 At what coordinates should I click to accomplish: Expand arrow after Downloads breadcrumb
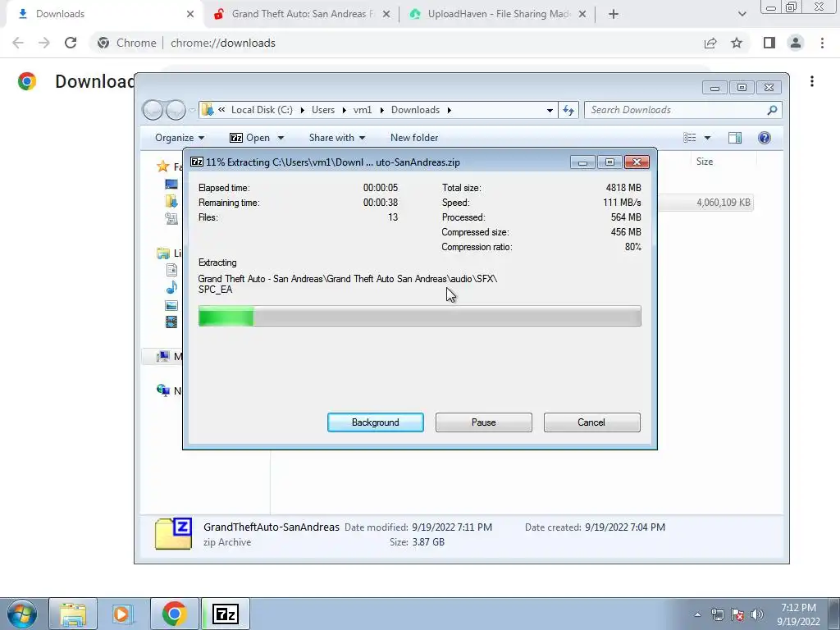[x=449, y=110]
